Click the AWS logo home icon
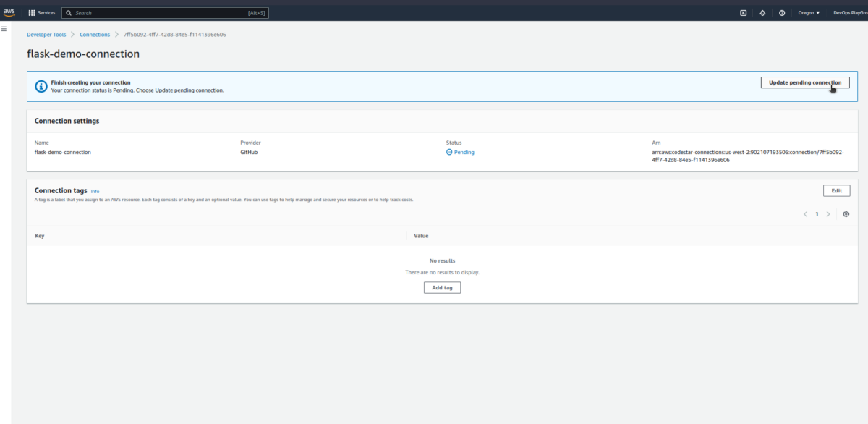The height and width of the screenshot is (424, 868). coord(9,12)
